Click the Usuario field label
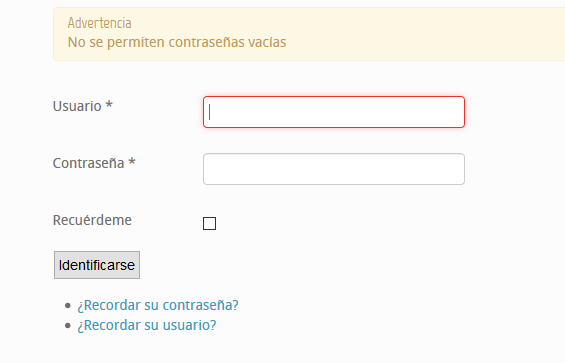 click(x=77, y=106)
